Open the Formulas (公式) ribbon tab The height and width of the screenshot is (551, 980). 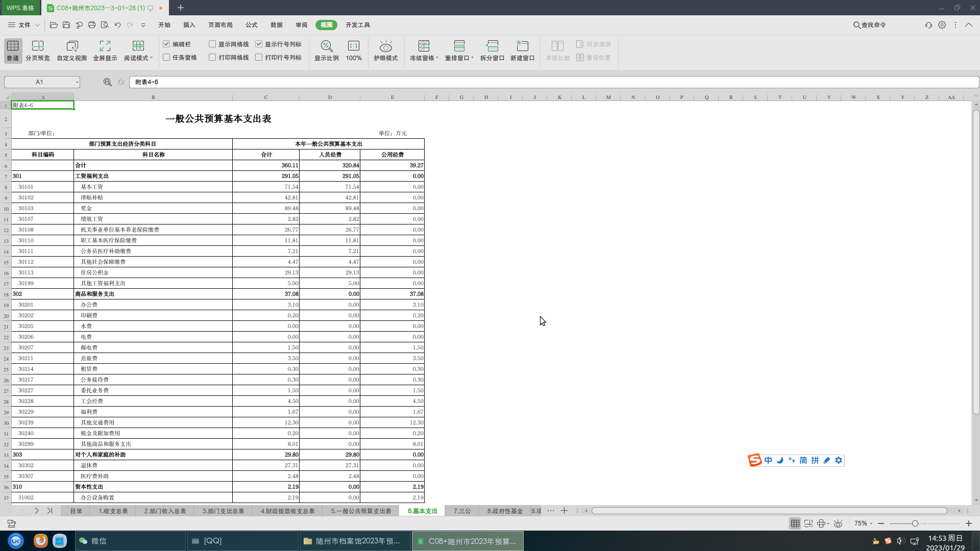251,25
